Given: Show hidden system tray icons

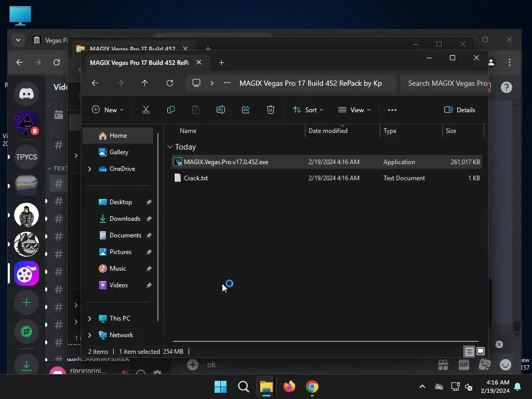Looking at the screenshot, I should click(x=422, y=387).
